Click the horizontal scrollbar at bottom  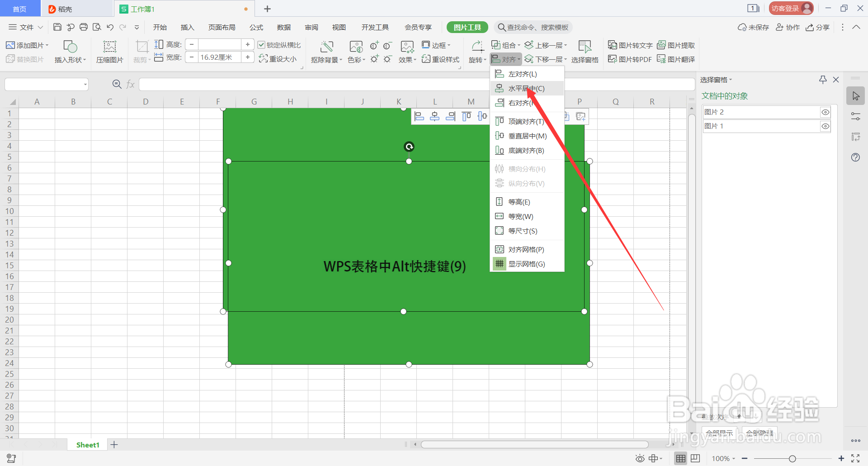click(534, 444)
